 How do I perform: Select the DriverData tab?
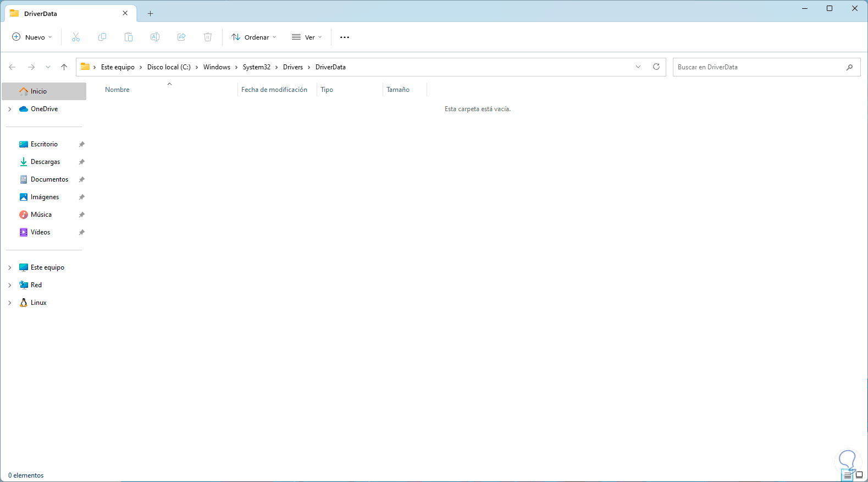(x=70, y=14)
